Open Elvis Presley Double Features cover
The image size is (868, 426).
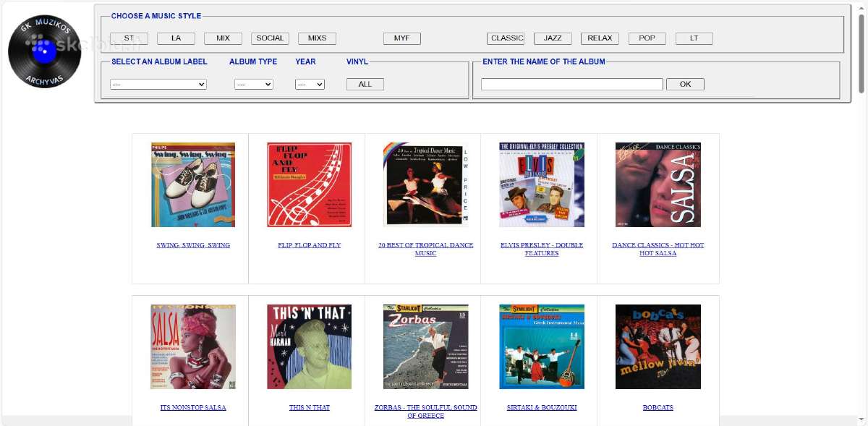(542, 184)
